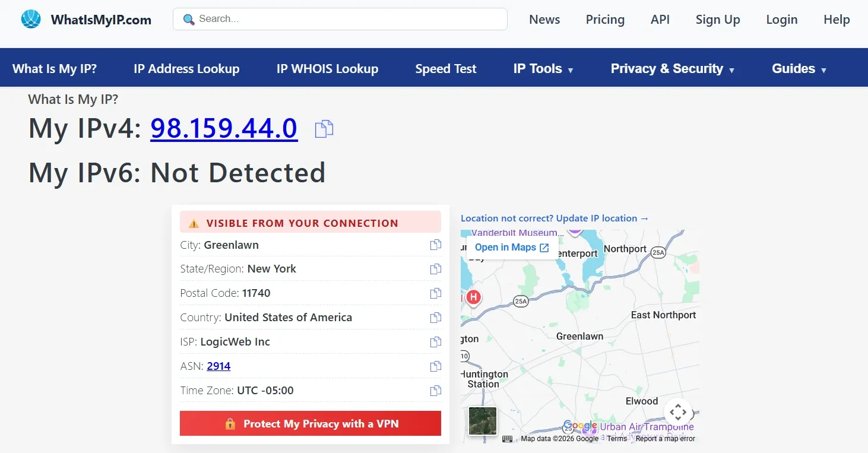
Task: Click the Postal Code text 11740
Action: click(x=256, y=293)
